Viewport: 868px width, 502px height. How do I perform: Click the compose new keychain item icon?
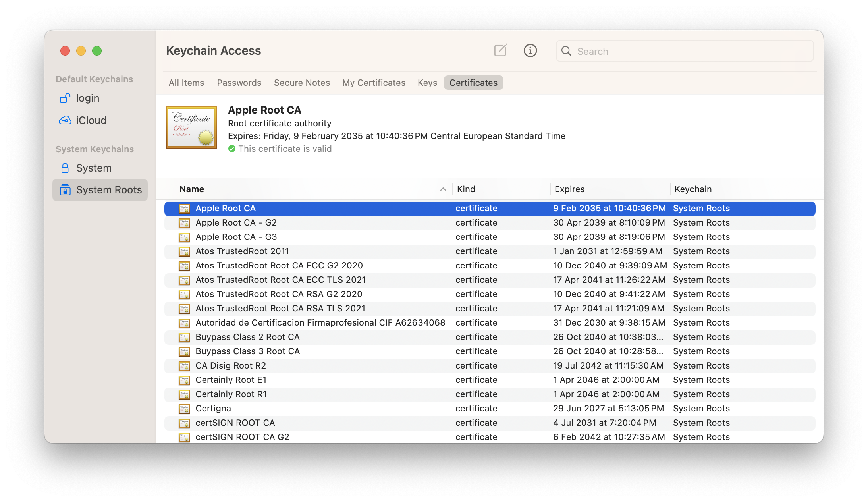pos(500,50)
